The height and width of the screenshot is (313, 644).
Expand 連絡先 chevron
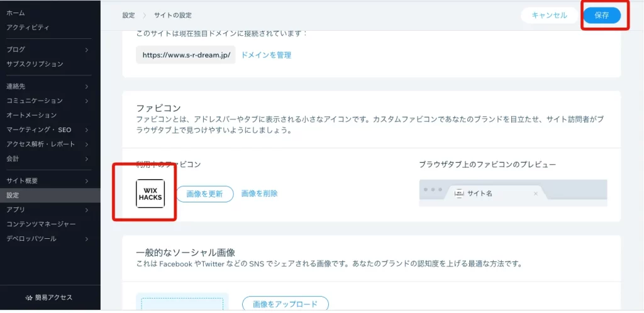(87, 87)
